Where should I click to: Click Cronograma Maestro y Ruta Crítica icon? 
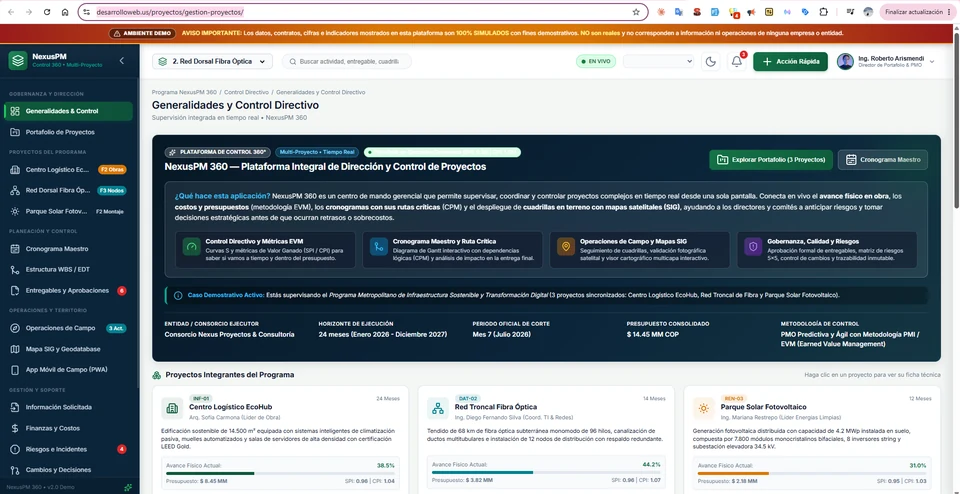point(378,247)
